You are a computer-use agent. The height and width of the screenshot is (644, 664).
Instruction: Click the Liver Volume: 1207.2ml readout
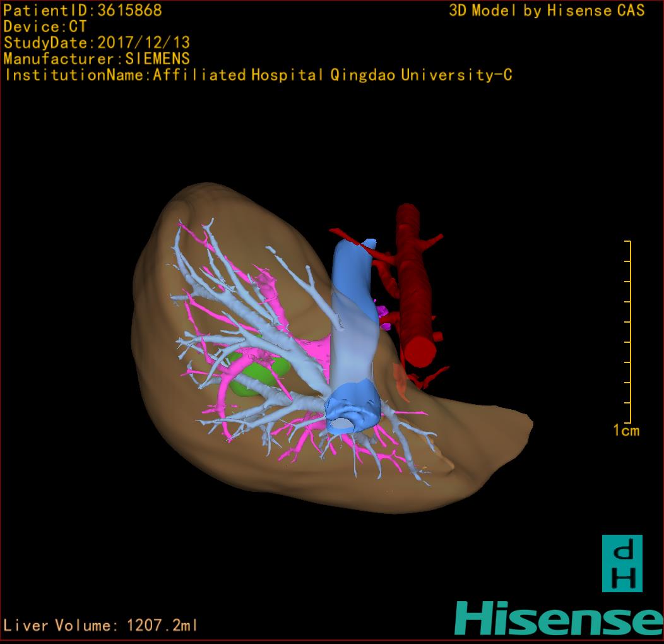(100, 626)
